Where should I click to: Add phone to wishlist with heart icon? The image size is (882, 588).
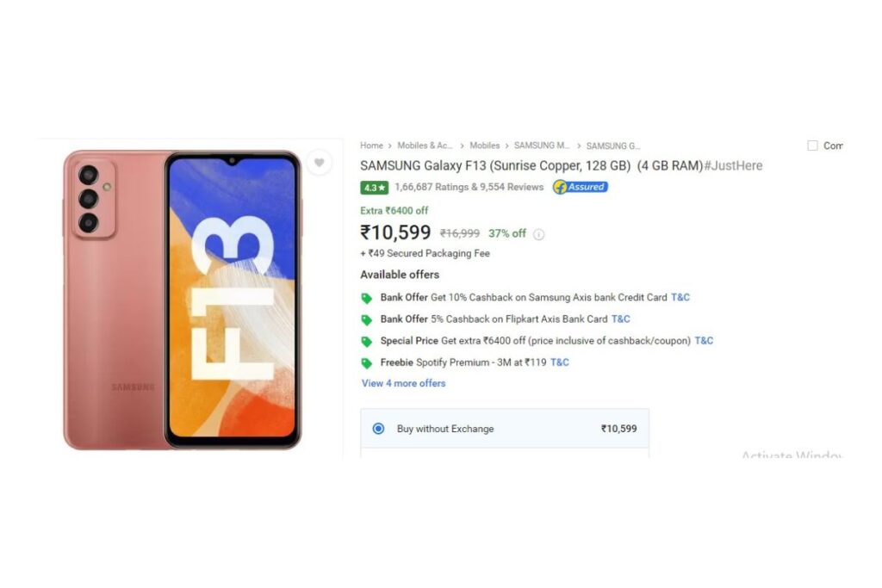coord(319,163)
